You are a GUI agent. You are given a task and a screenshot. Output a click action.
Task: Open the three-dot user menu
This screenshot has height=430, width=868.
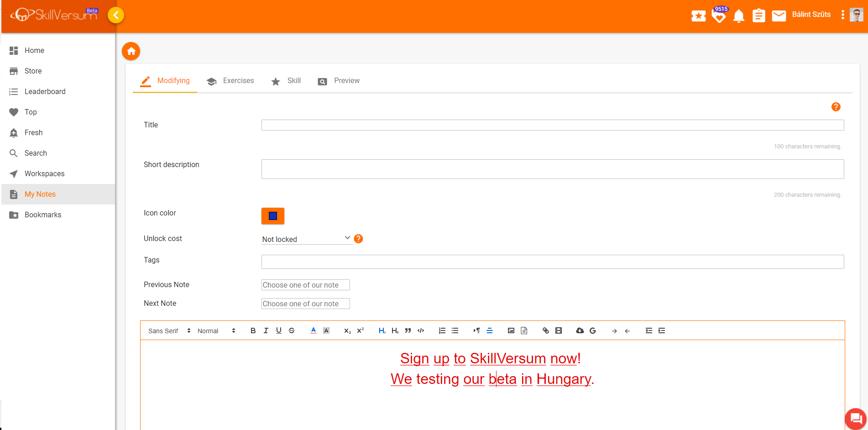(x=842, y=15)
